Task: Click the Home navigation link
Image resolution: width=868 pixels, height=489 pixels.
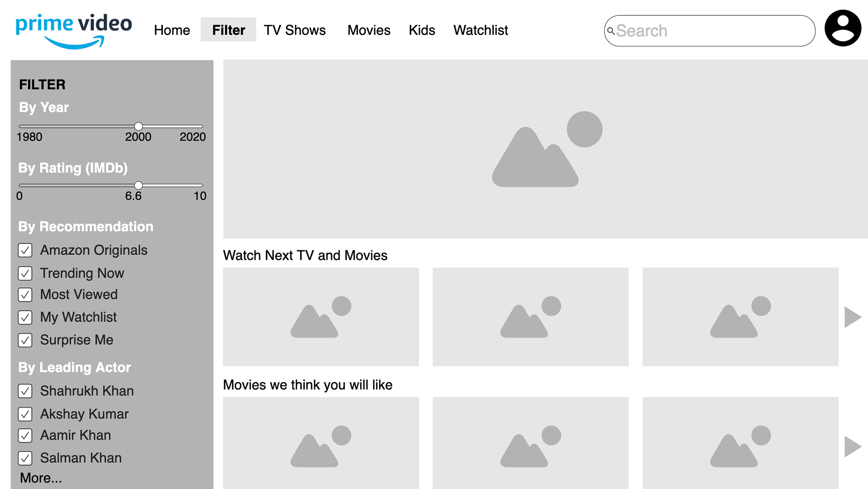Action: coord(172,30)
